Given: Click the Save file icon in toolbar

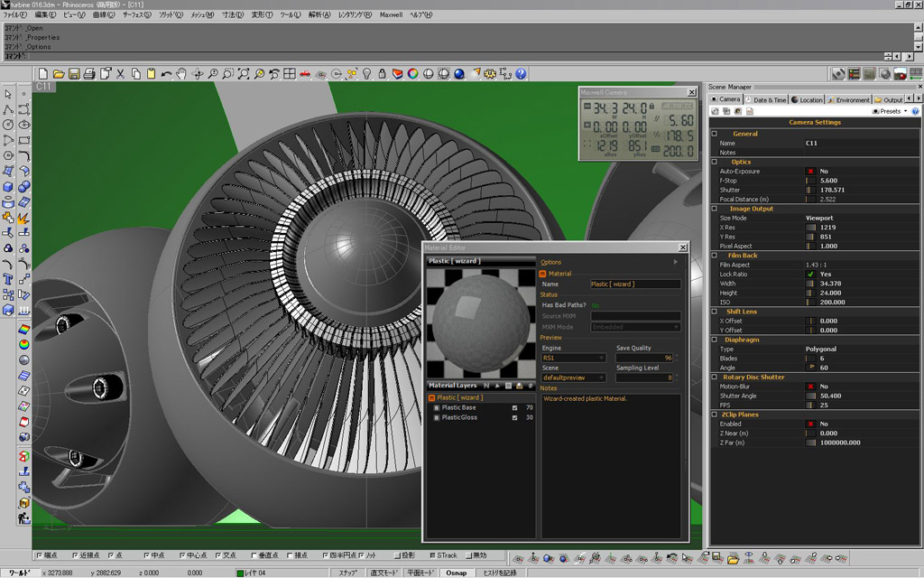Looking at the screenshot, I should point(74,73).
